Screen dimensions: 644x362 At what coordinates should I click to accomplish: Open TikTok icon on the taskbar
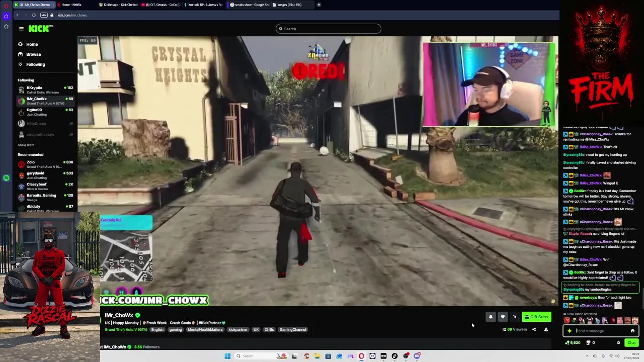pyautogui.click(x=394, y=356)
